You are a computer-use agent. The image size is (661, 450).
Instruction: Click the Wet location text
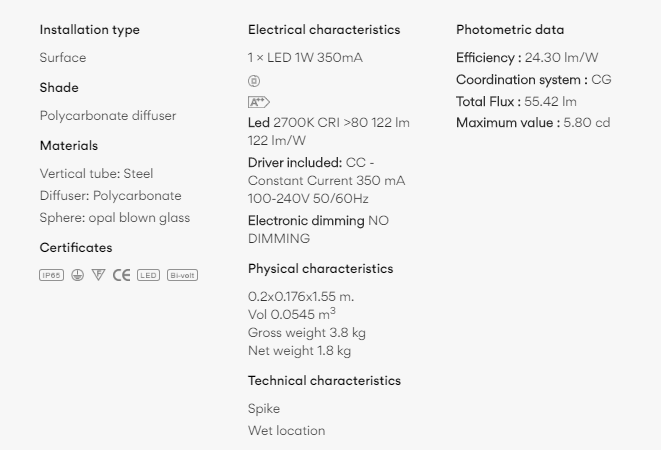tap(286, 431)
